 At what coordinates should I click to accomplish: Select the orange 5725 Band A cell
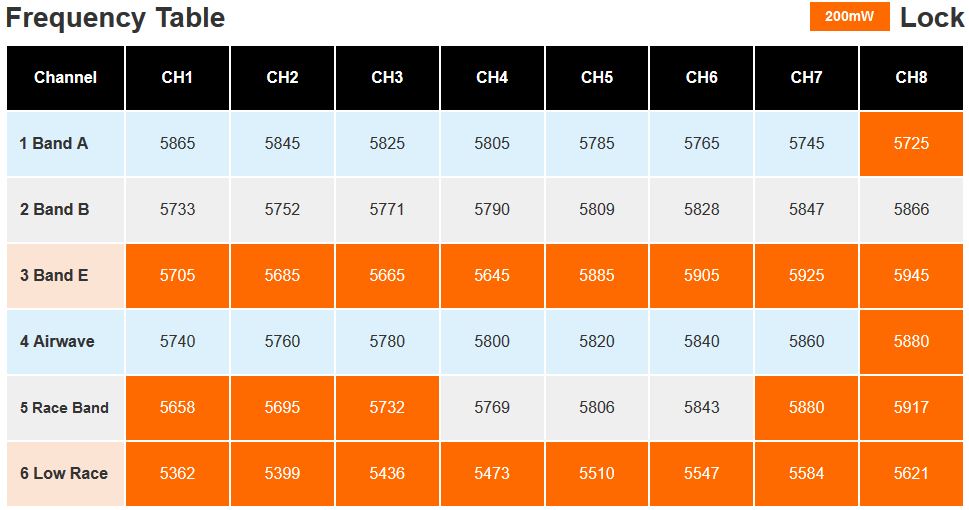tap(911, 143)
